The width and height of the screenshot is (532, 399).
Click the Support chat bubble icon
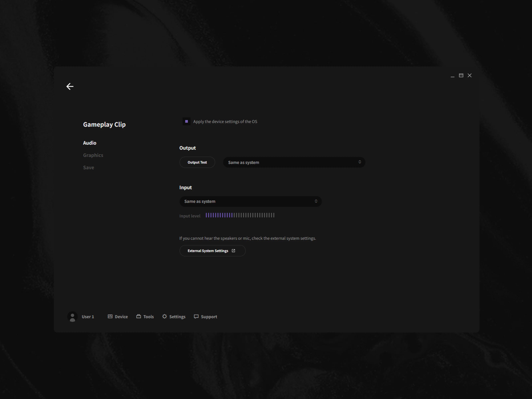[x=196, y=317]
